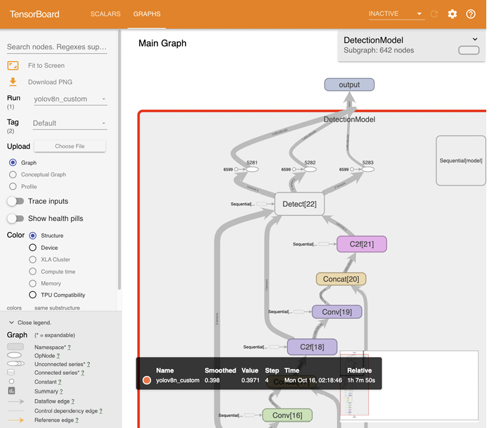The image size is (504, 428).
Task: Click the DetectionModel card toggle button
Action: point(469,50)
